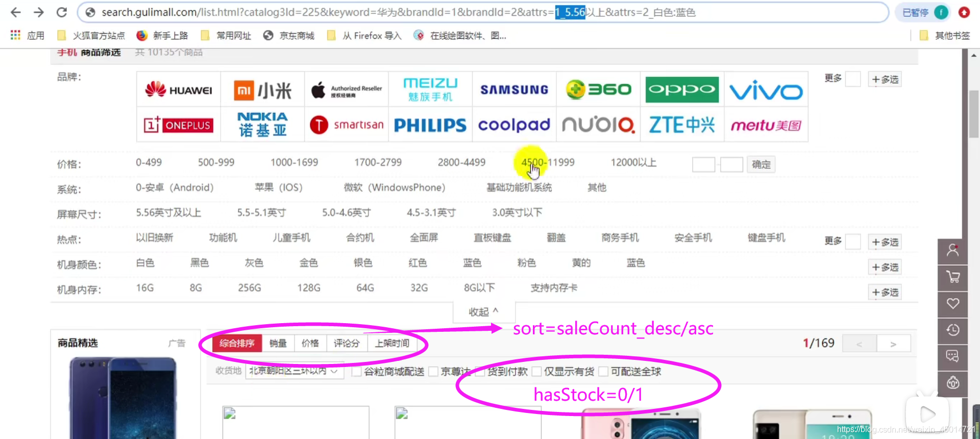Screen dimensions: 980x439
Task: Choose the Apple Authorized Reseller brand
Action: (x=347, y=89)
